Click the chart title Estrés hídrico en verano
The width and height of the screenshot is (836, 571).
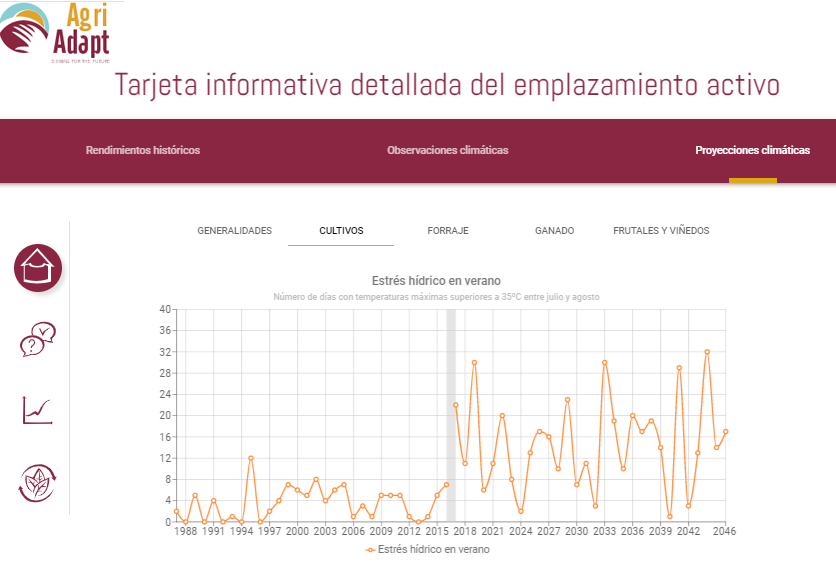pos(436,280)
